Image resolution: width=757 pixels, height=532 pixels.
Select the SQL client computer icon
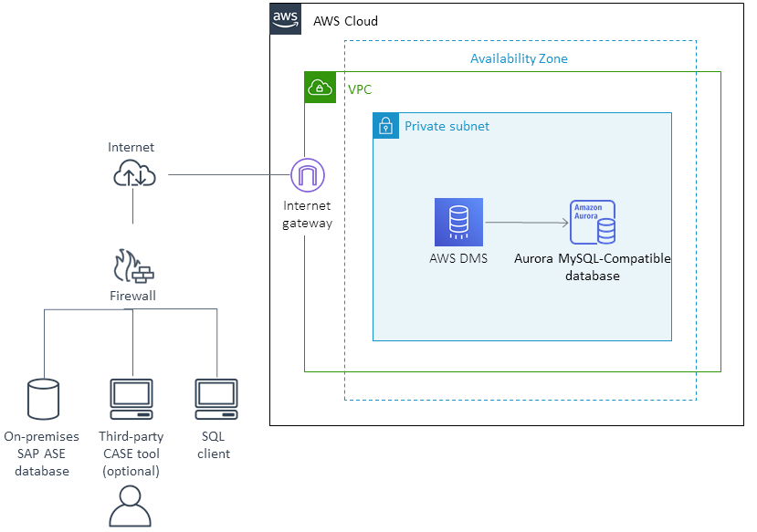(x=214, y=396)
